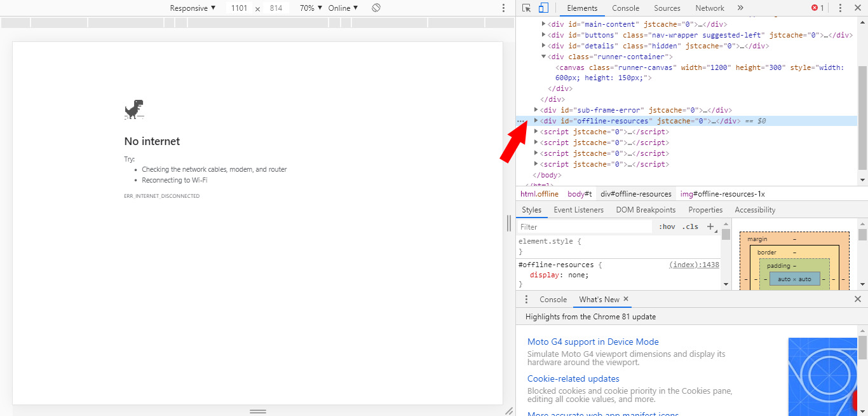Open the Cookie-related updates link
Viewport: 868px width, 416px height.
click(x=573, y=378)
